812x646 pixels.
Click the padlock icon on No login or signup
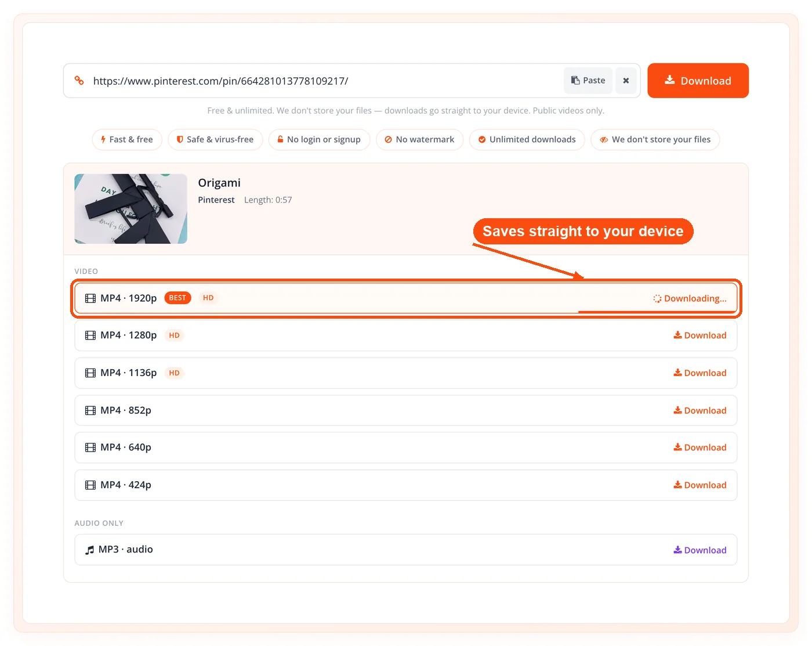280,139
